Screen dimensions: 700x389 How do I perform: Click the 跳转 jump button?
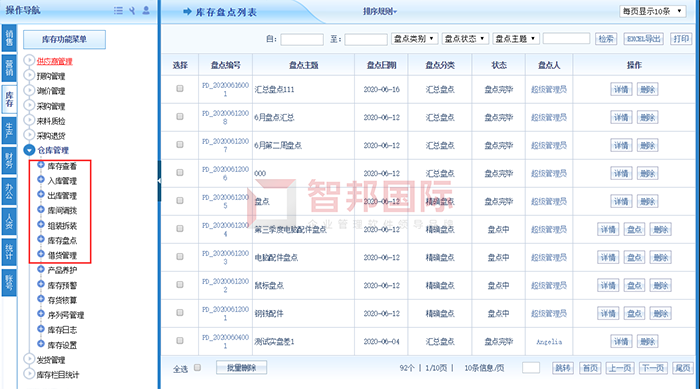click(x=562, y=368)
